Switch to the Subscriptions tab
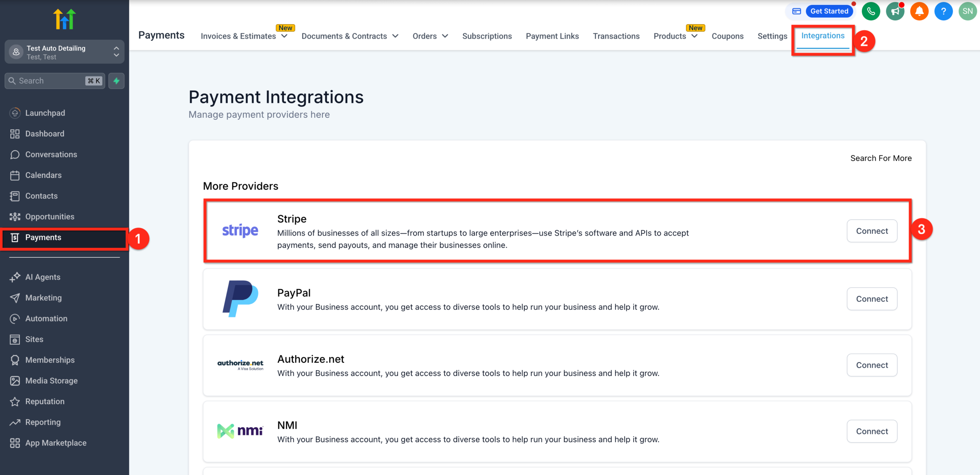Screen dimensions: 980x475 pos(487,36)
